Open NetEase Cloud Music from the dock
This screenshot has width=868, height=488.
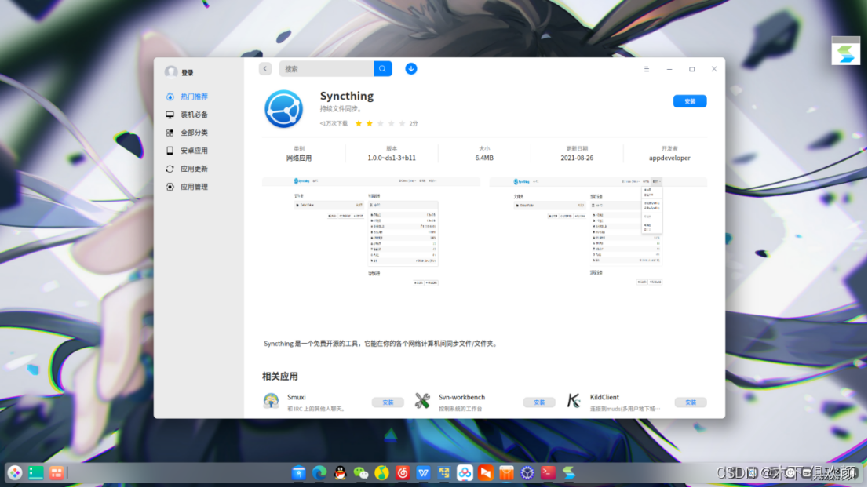pos(403,473)
